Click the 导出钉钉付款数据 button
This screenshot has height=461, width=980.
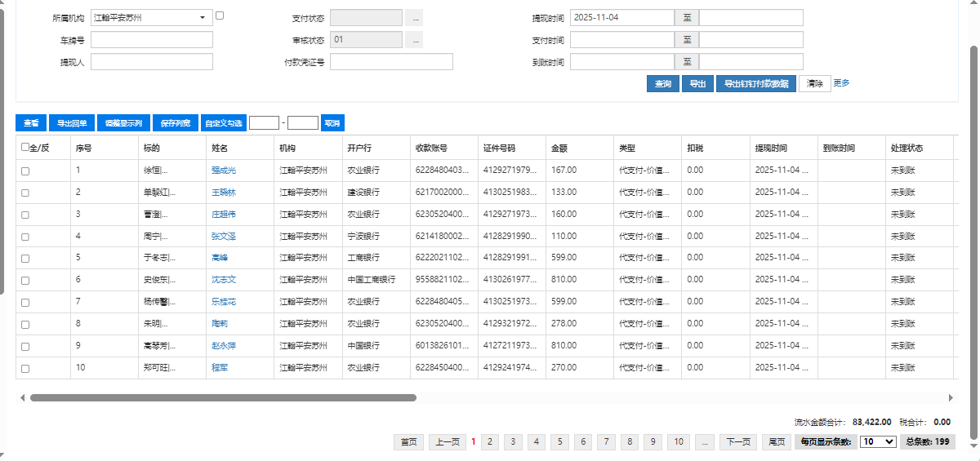(x=756, y=84)
